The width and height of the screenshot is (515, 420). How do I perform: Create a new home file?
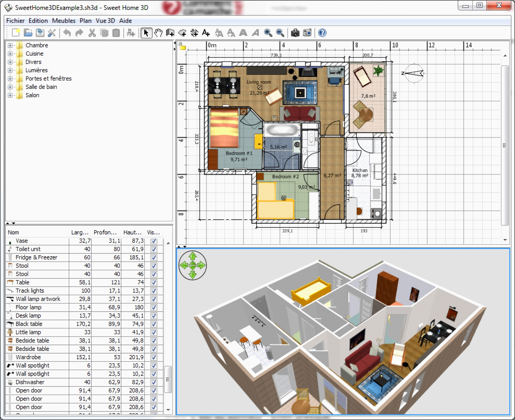click(16, 33)
